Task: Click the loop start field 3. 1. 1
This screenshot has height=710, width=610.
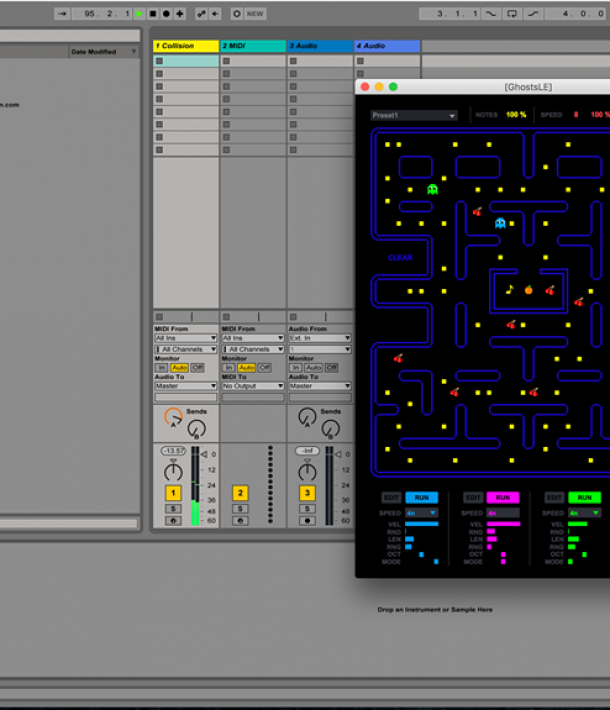Action: click(450, 14)
